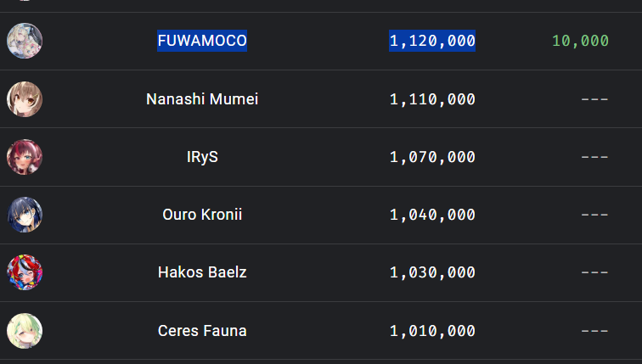This screenshot has height=364, width=642.
Task: Select the 1,110,000 subscriber value
Action: [432, 99]
